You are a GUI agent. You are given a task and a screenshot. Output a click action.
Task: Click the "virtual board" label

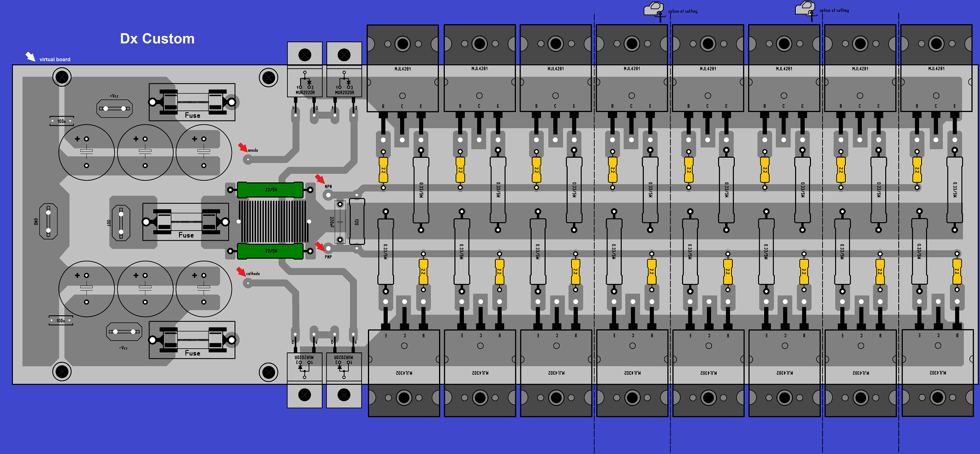(55, 60)
